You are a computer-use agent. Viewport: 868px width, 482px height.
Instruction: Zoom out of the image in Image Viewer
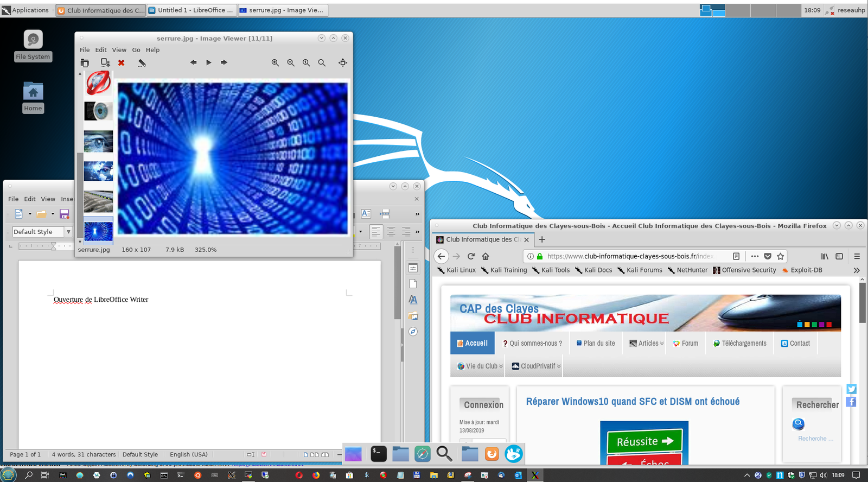coord(291,63)
